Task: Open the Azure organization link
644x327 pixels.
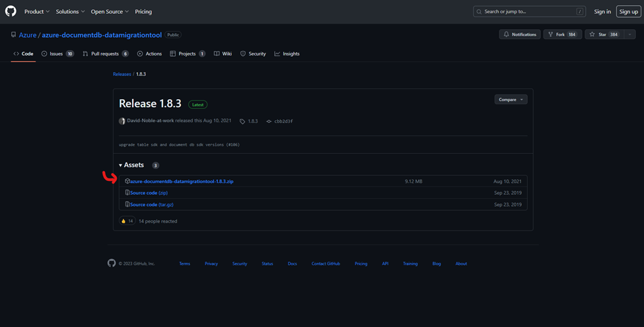Action: [x=28, y=35]
